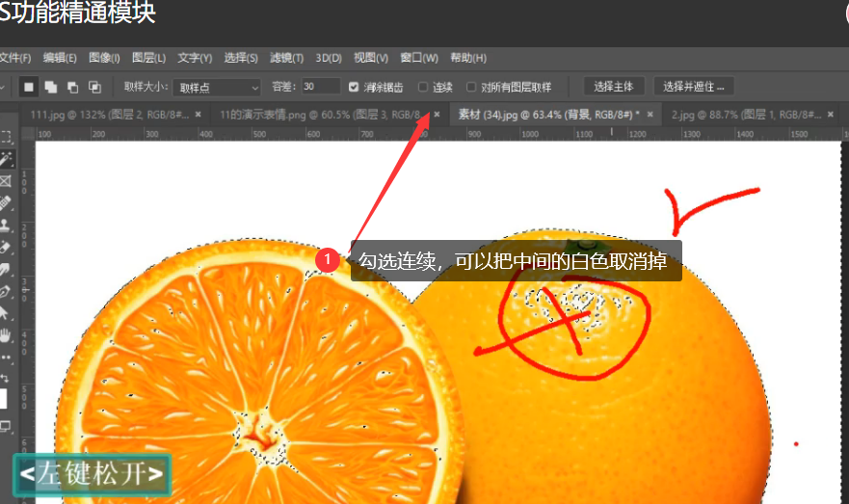Open the 帮助(H) menu
Image resolution: width=849 pixels, height=504 pixels.
point(468,58)
